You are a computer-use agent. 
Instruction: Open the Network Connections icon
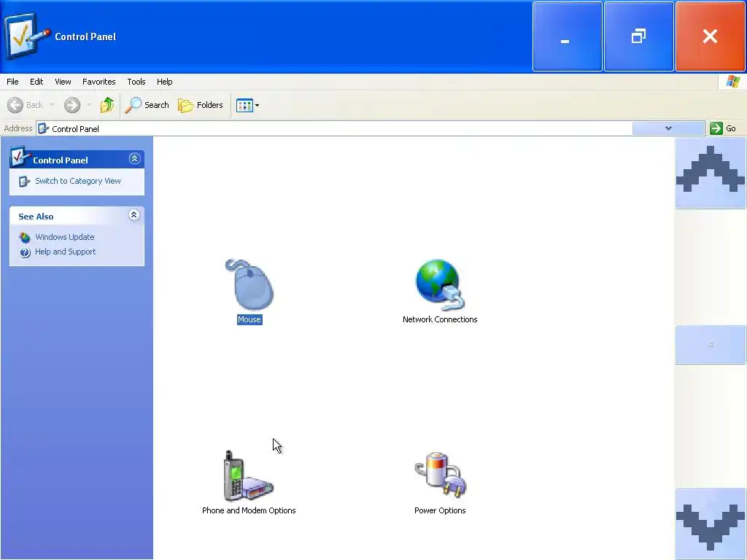[x=440, y=285]
